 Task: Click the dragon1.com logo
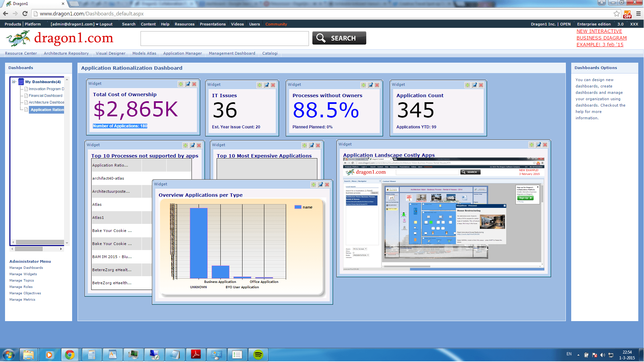coord(59,38)
